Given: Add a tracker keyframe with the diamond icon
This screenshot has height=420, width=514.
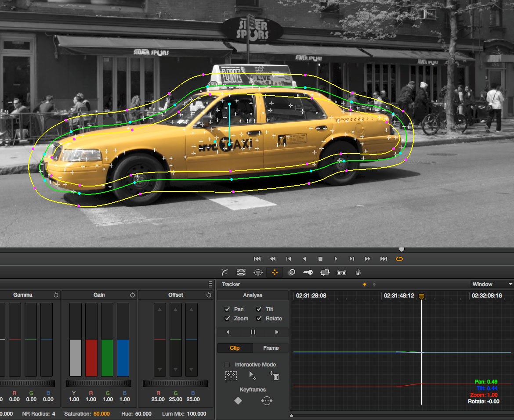Looking at the screenshot, I should pos(238,400).
